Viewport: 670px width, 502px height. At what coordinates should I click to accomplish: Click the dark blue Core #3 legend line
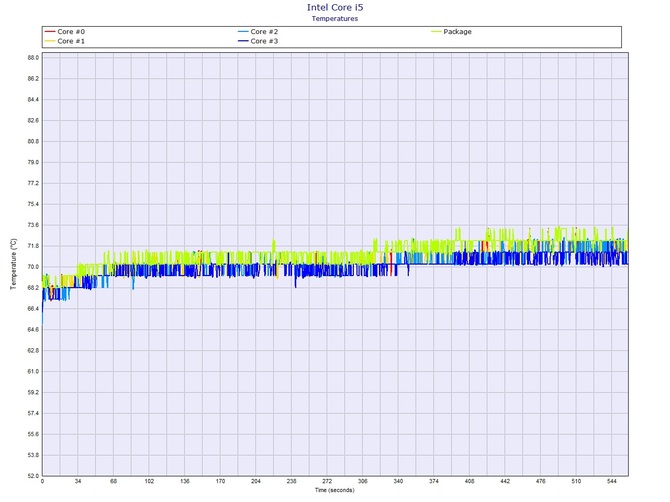click(243, 41)
